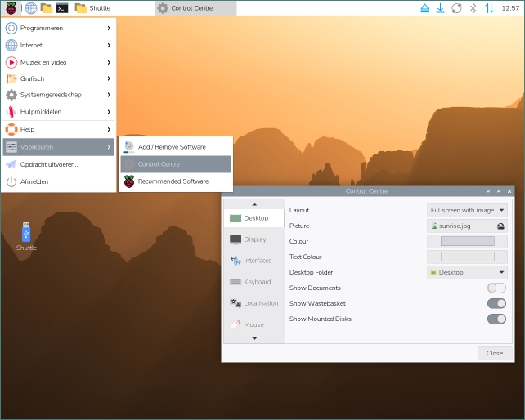525x420 pixels.
Task: Click the Bluetooth tray icon
Action: point(472,8)
